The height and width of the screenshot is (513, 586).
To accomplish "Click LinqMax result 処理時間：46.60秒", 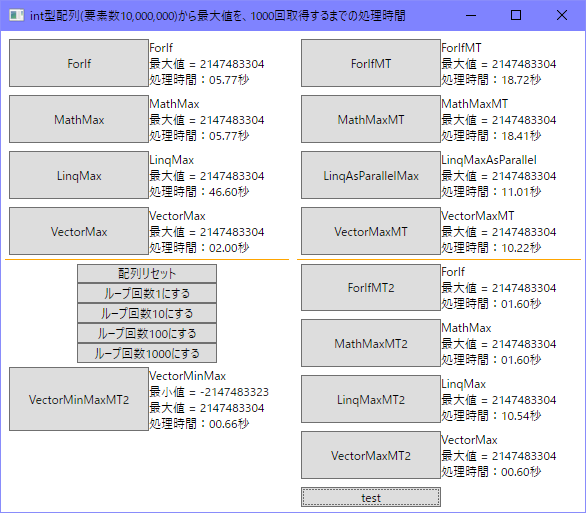I will (199, 192).
